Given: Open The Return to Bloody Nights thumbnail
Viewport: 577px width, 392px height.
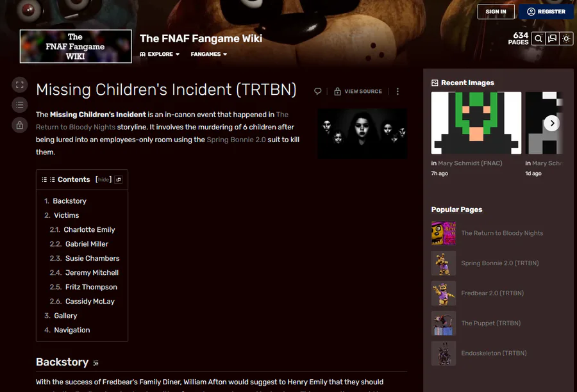Looking at the screenshot, I should [x=444, y=233].
